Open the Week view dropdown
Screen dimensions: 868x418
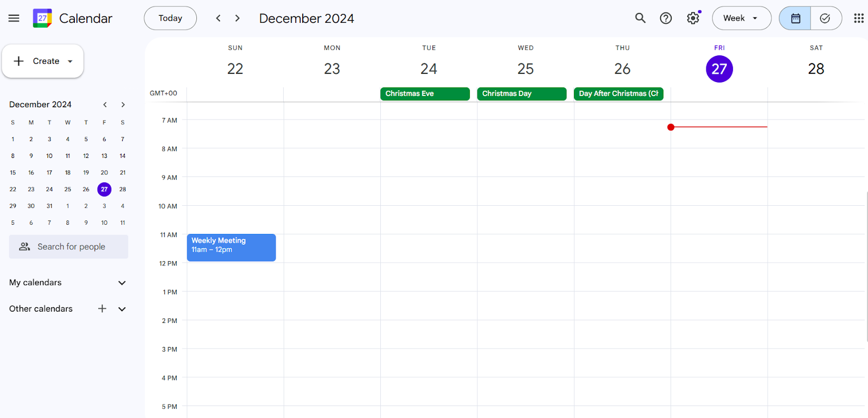coord(741,18)
